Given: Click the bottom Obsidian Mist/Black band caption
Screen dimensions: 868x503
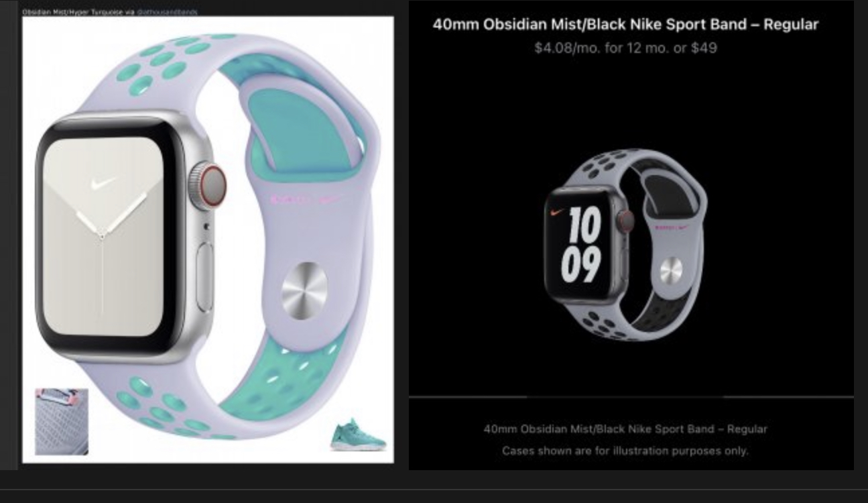Looking at the screenshot, I should tap(625, 429).
